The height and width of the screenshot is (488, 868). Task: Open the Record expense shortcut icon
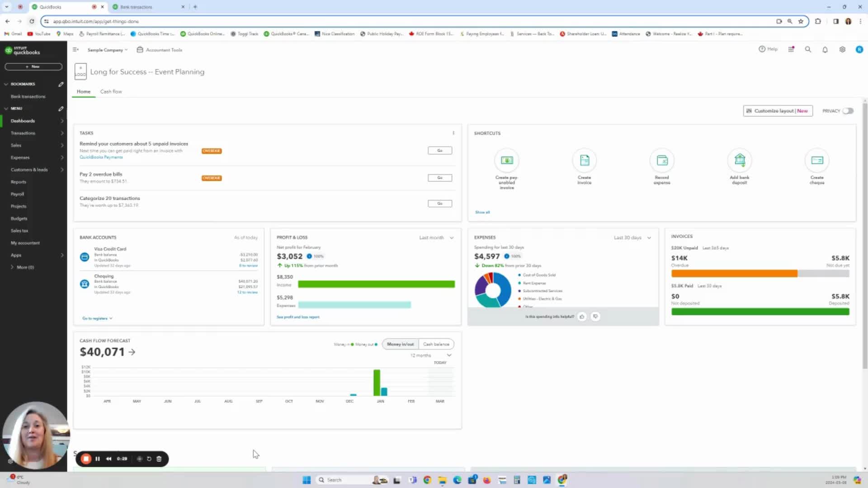pyautogui.click(x=662, y=160)
